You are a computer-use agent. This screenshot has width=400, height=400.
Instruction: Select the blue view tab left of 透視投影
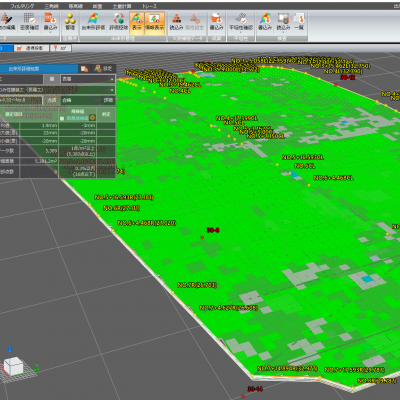click(x=7, y=48)
